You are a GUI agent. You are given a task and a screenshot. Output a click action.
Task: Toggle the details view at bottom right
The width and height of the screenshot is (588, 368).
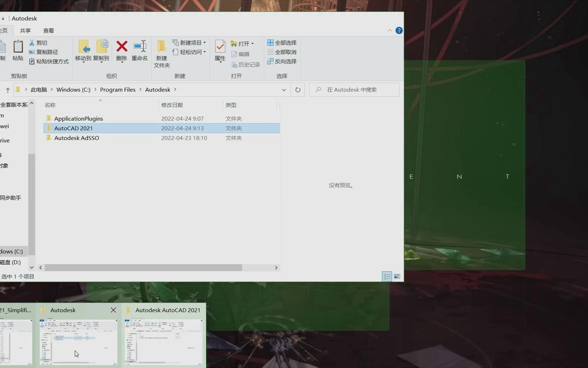point(387,276)
